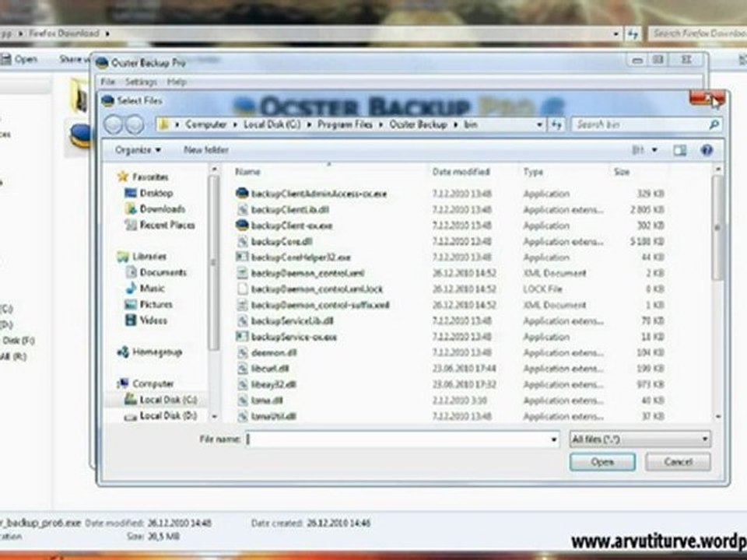
Task: Click the Cancel button in the dialog
Action: pos(678,462)
